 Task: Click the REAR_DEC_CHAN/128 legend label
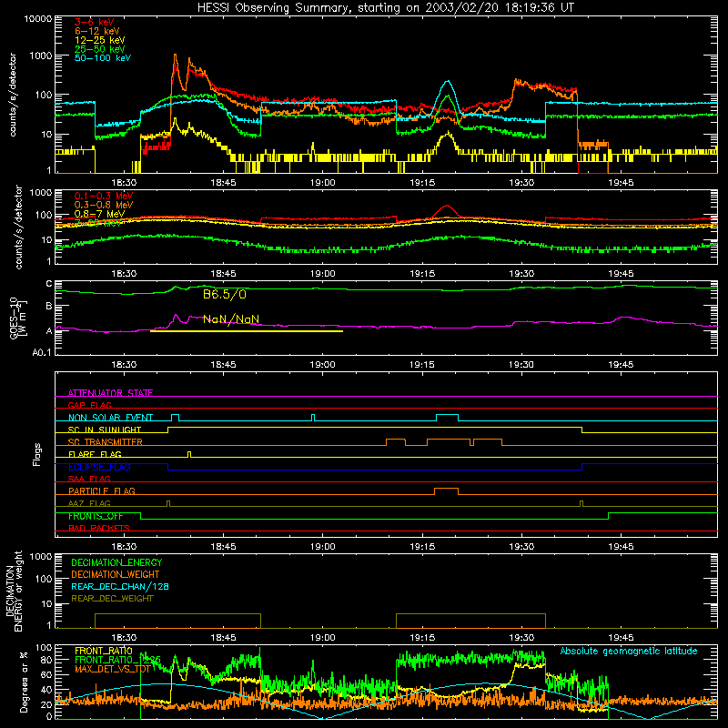[120, 586]
